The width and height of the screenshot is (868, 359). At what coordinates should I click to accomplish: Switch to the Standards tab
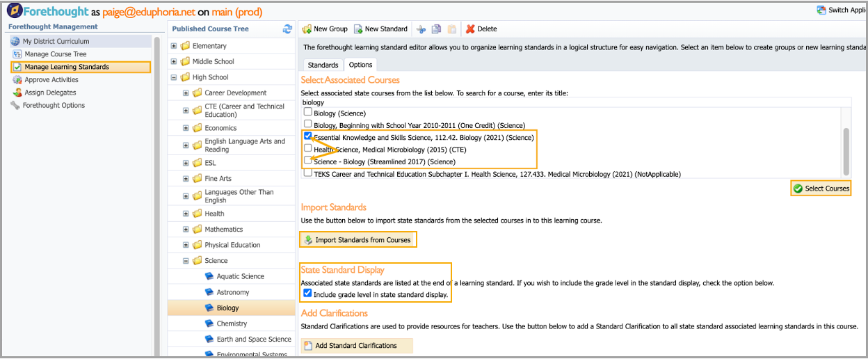tap(323, 65)
